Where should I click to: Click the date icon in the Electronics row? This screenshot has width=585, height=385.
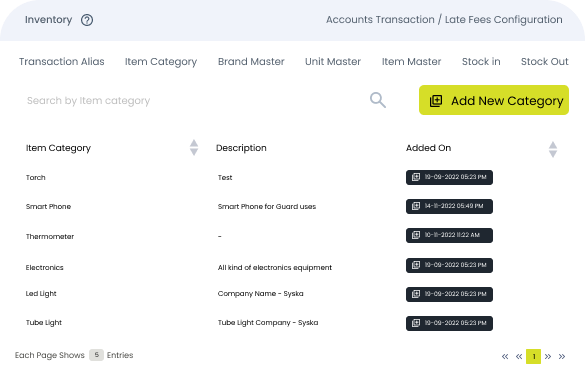point(416,265)
